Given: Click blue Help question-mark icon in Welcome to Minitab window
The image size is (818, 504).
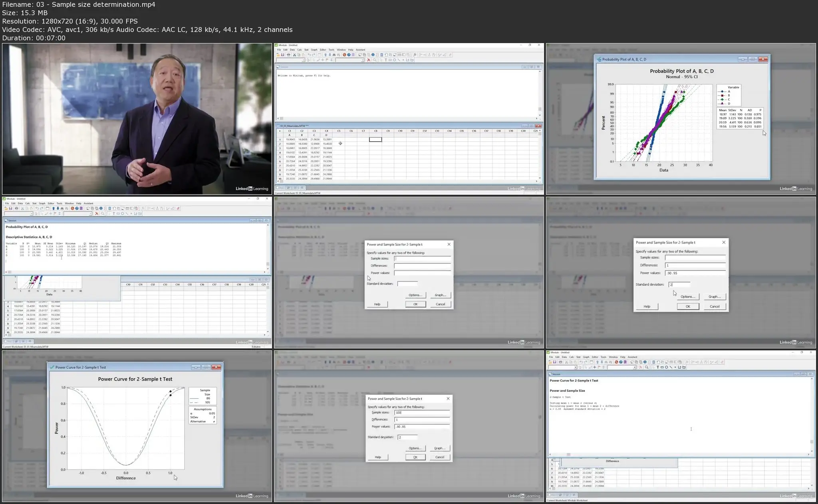Looking at the screenshot, I should (x=349, y=55).
